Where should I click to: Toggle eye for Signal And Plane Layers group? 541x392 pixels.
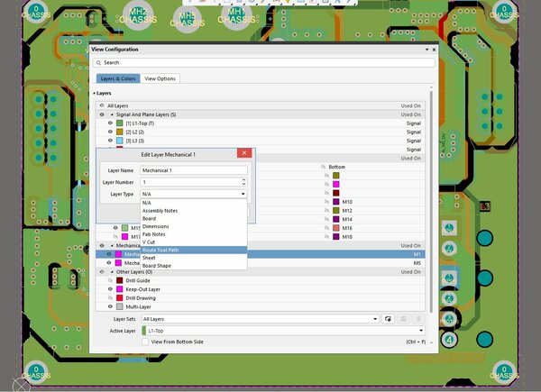tap(102, 114)
